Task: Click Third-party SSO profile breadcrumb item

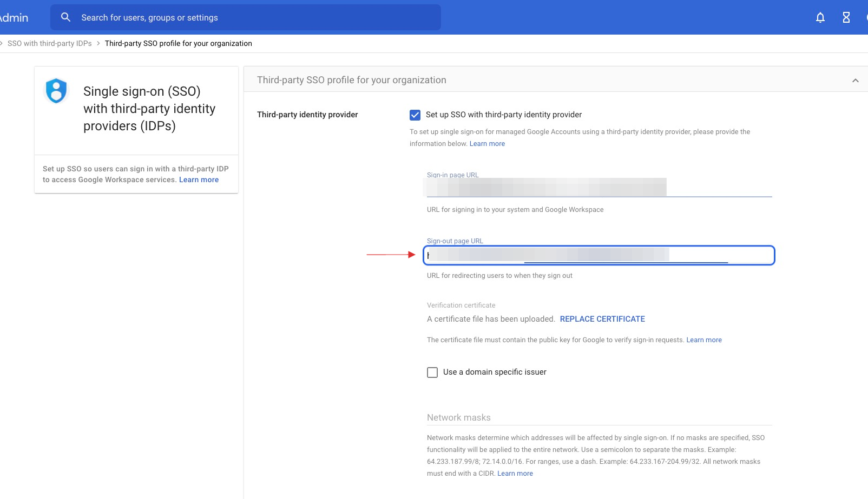Action: 179,43
